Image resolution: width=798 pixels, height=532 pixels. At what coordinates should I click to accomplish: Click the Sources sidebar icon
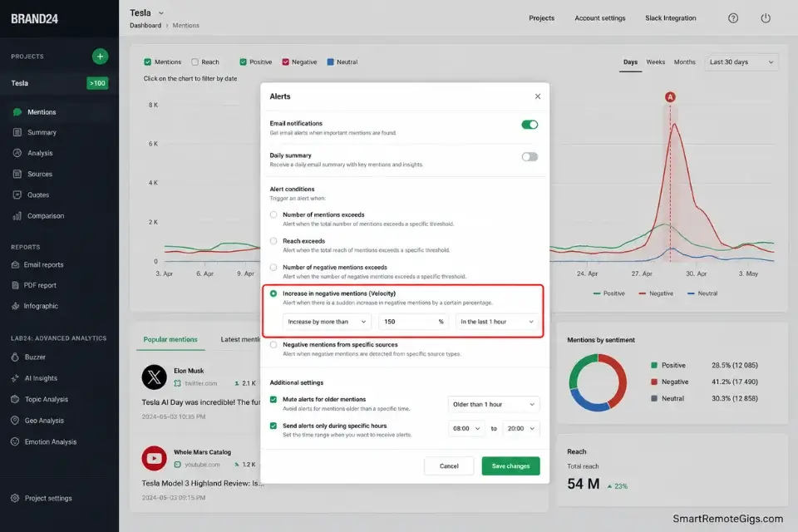click(x=17, y=174)
